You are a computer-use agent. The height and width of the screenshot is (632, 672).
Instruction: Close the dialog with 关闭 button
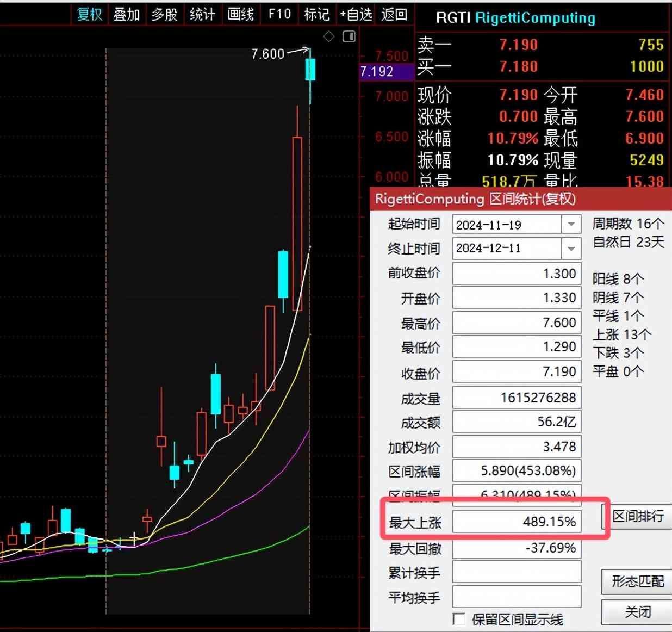click(637, 612)
